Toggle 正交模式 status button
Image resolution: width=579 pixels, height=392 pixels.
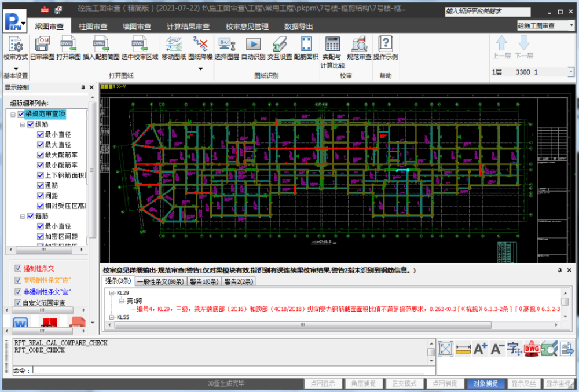coord(404,383)
